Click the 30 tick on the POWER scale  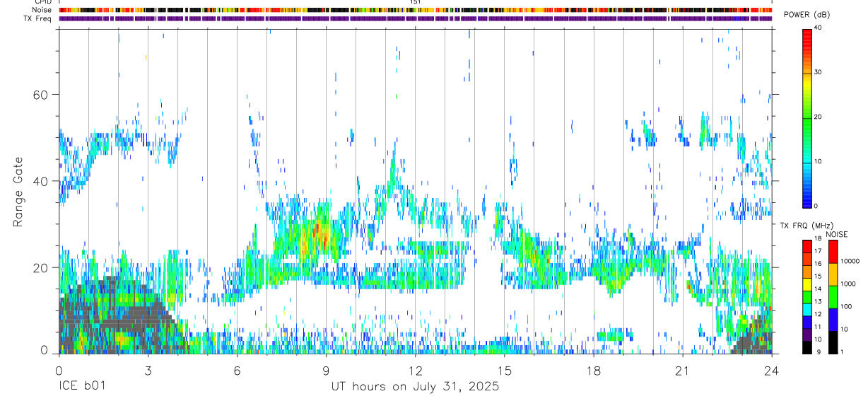tap(818, 73)
